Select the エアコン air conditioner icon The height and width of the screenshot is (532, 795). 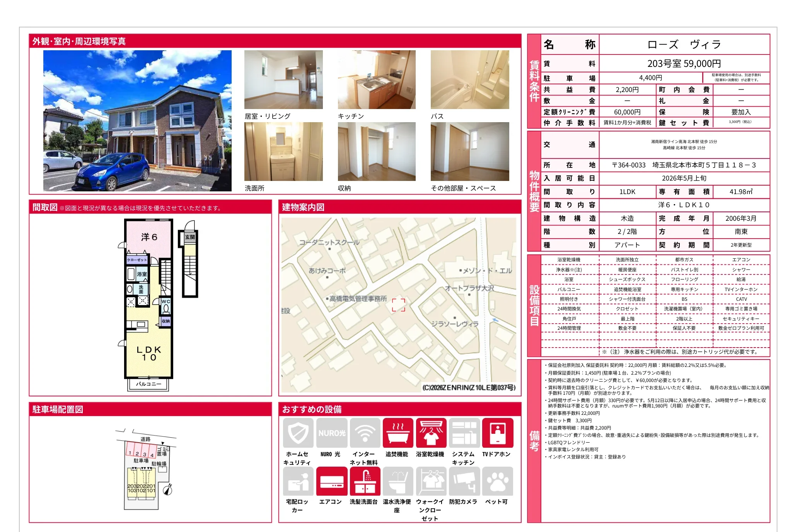coord(332,481)
